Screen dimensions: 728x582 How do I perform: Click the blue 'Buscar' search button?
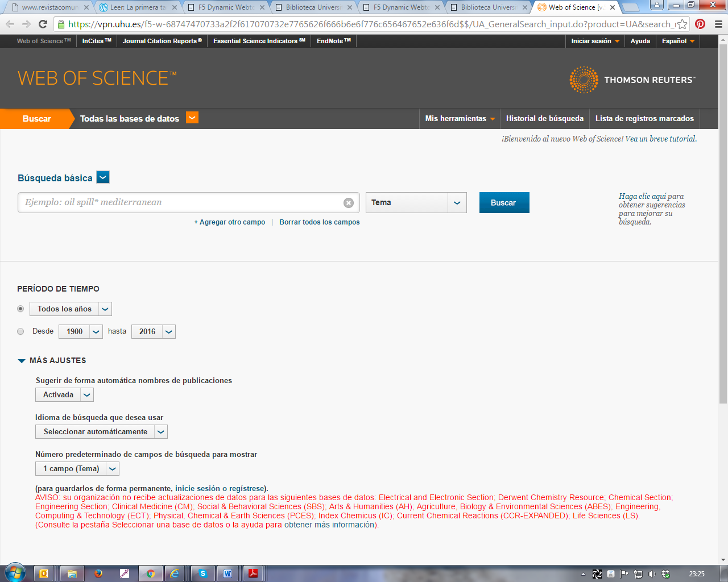(x=504, y=202)
